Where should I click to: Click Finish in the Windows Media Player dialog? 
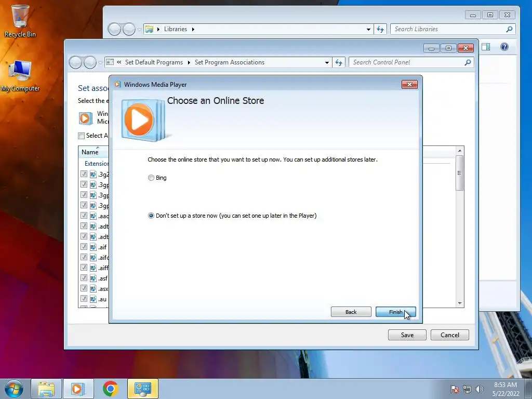[395, 312]
